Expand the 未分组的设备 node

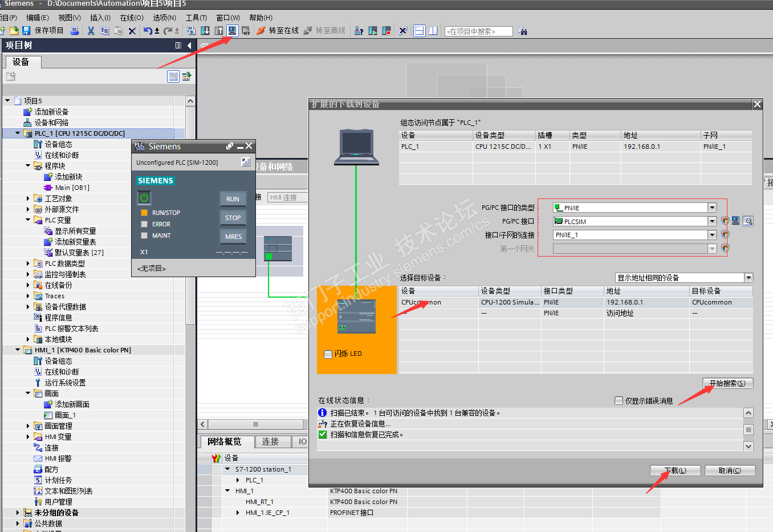pos(18,513)
